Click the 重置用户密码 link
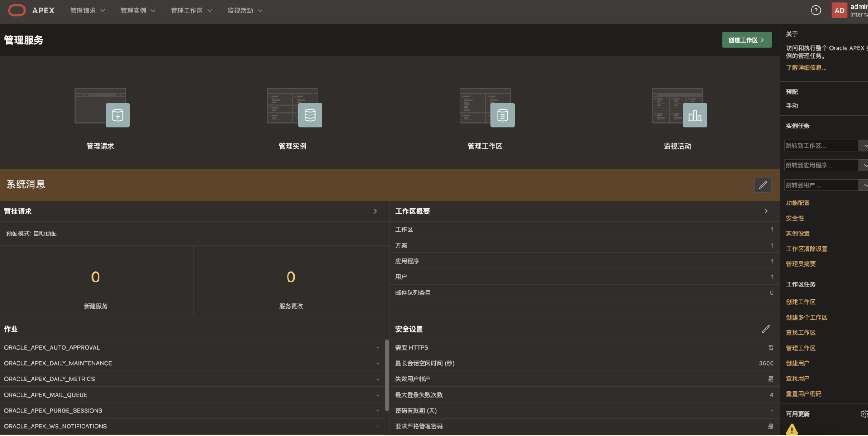868x436 pixels. click(804, 393)
